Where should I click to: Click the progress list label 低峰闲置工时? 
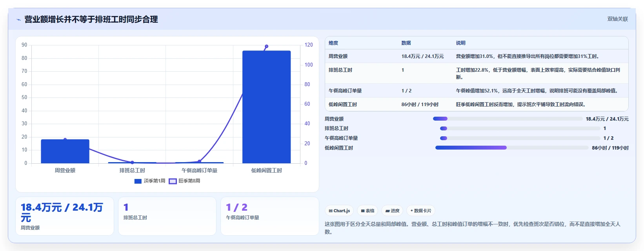(339, 148)
